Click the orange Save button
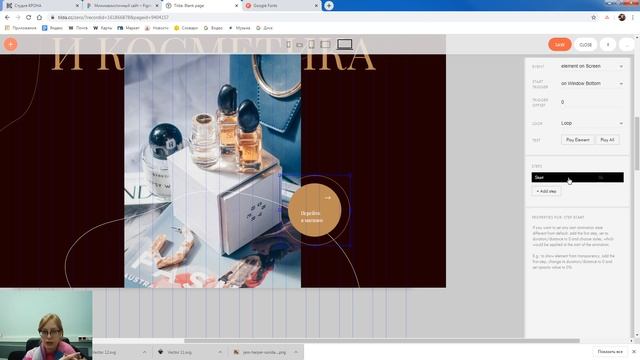The width and height of the screenshot is (640, 360). (560, 44)
